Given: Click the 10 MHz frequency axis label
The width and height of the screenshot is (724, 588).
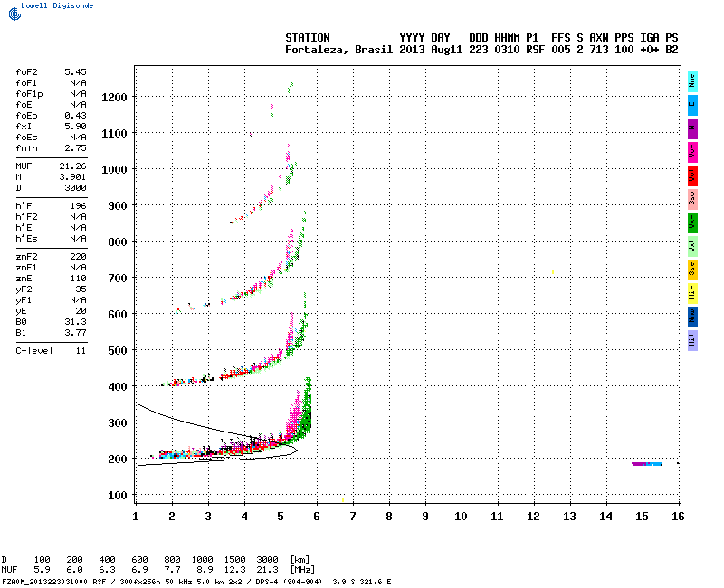Looking at the screenshot, I should (x=461, y=517).
